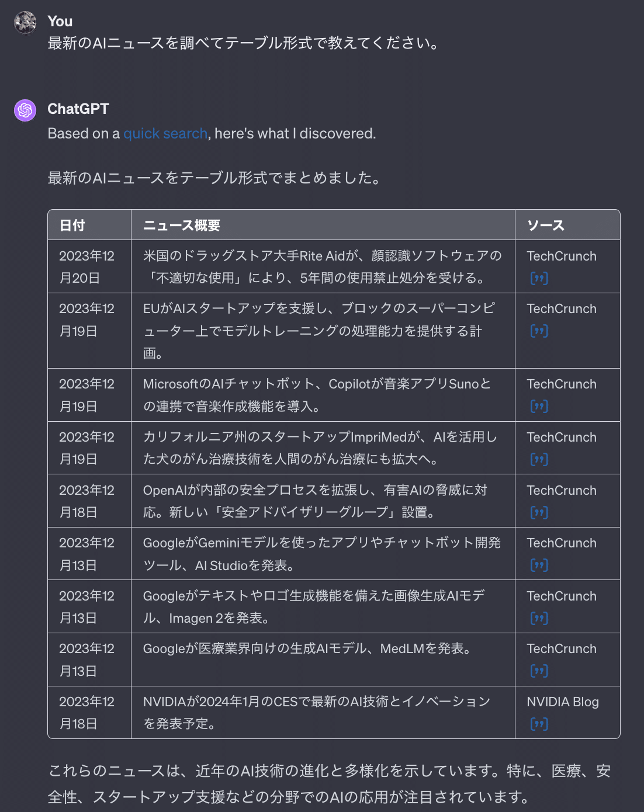Open citation for Google AI Studio row
This screenshot has width=644, height=812.
[x=539, y=565]
